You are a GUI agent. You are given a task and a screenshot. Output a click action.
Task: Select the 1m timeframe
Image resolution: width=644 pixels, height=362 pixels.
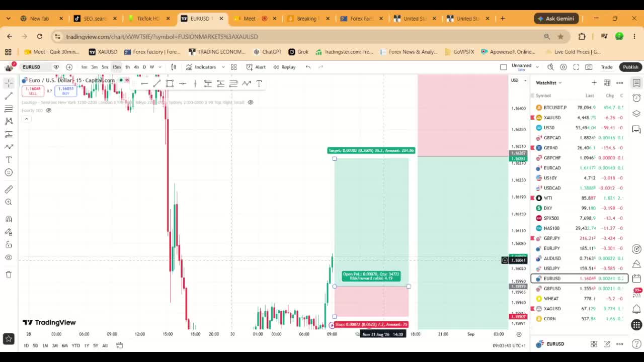click(84, 67)
